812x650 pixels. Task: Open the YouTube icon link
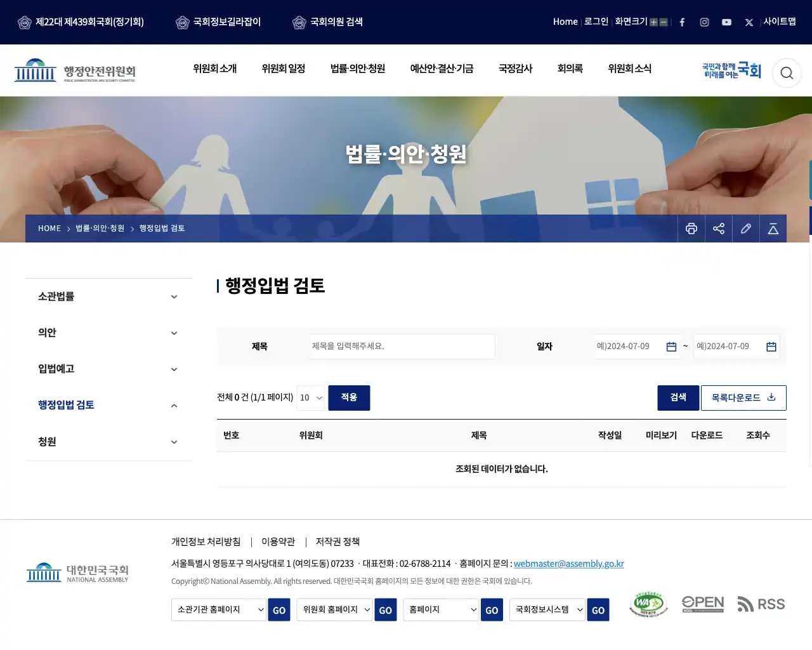pos(726,22)
